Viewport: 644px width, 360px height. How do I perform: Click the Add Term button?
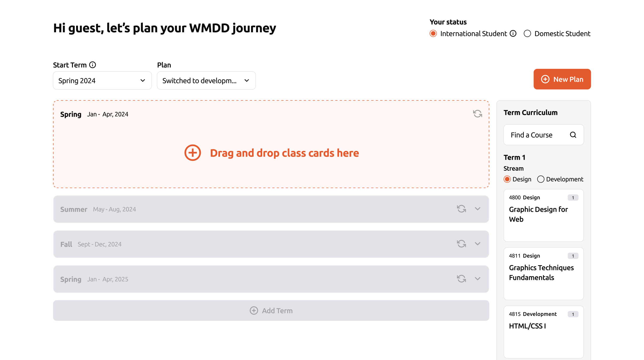tap(271, 311)
